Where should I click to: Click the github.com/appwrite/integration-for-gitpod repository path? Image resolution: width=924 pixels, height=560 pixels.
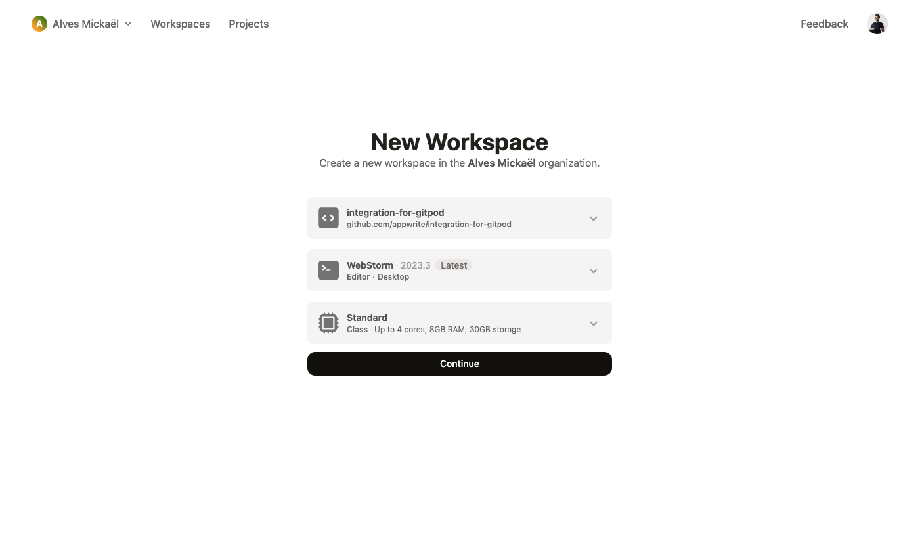(429, 224)
